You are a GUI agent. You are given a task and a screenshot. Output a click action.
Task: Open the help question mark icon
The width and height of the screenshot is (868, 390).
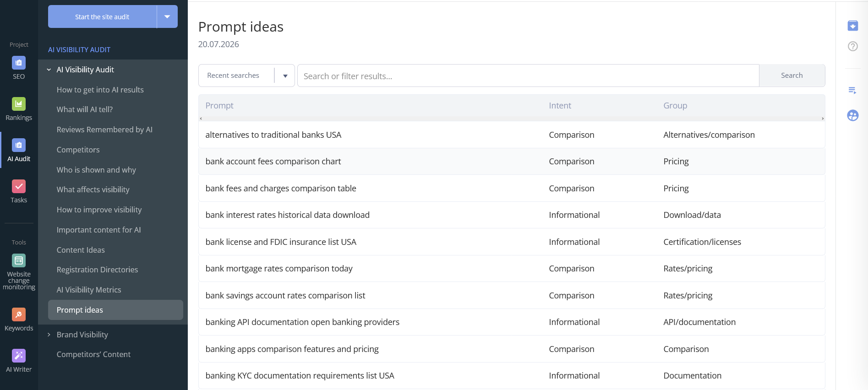click(852, 46)
